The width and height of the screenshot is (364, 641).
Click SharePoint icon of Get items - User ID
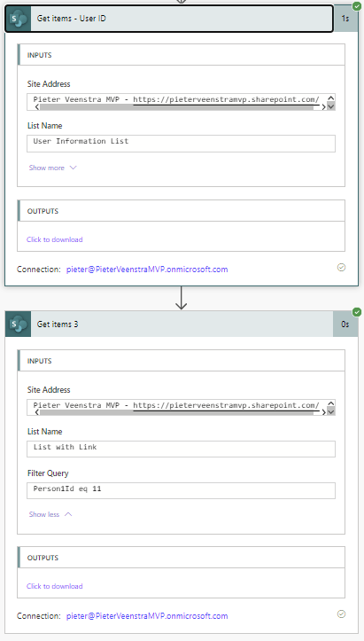tap(19, 19)
